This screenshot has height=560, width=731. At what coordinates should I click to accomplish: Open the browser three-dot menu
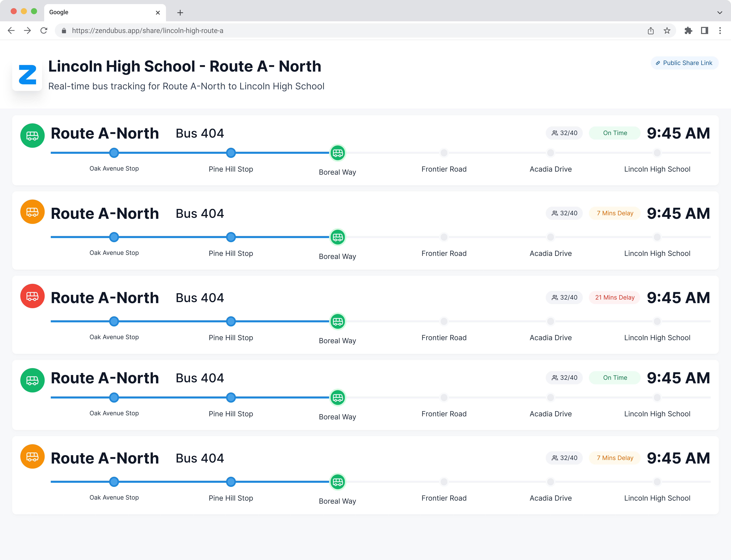click(x=720, y=31)
